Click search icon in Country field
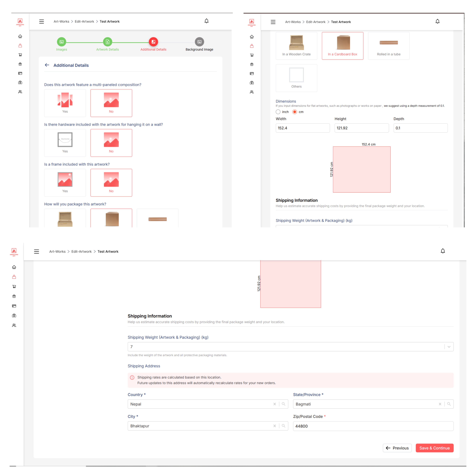 tap(284, 404)
